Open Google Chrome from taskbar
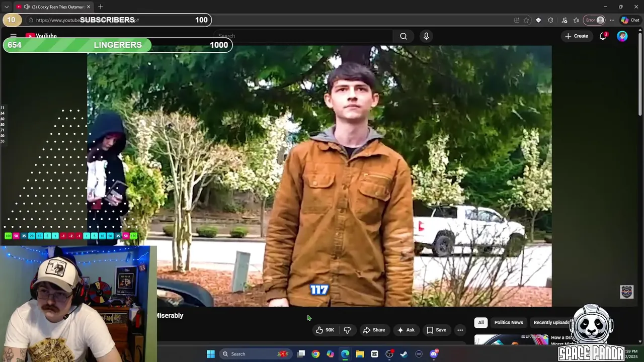644x362 pixels. pos(315,354)
